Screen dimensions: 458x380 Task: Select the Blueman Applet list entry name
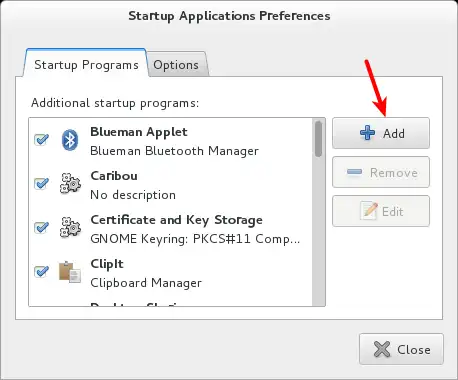[139, 132]
